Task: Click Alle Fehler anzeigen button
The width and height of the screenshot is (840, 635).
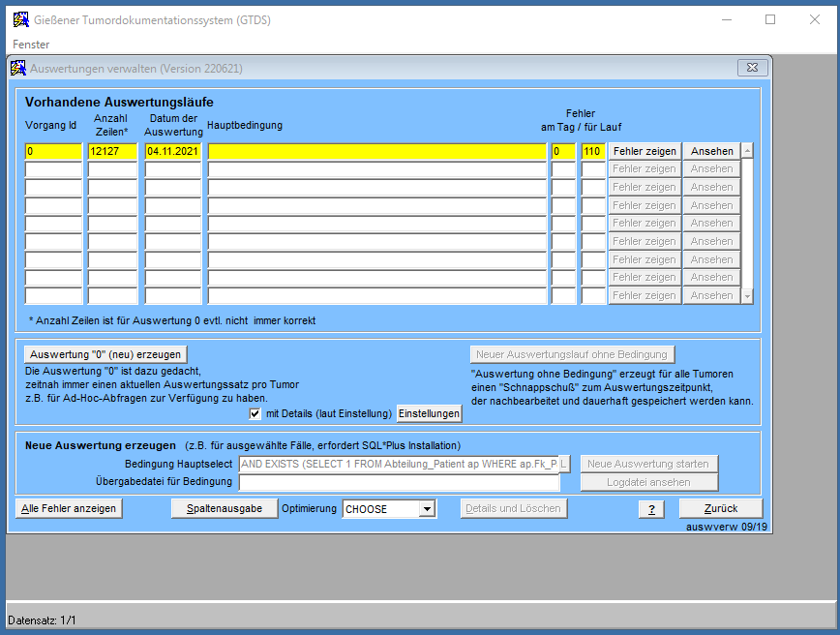Action: coord(69,509)
